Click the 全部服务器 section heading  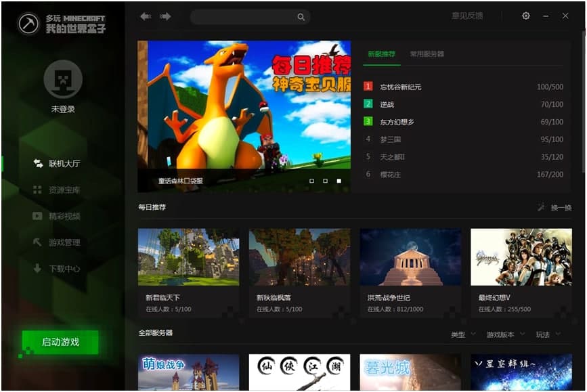pyautogui.click(x=155, y=332)
